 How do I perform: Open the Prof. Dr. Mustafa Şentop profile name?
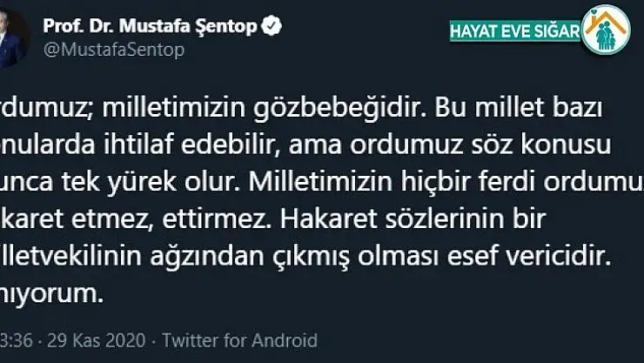pos(150,25)
